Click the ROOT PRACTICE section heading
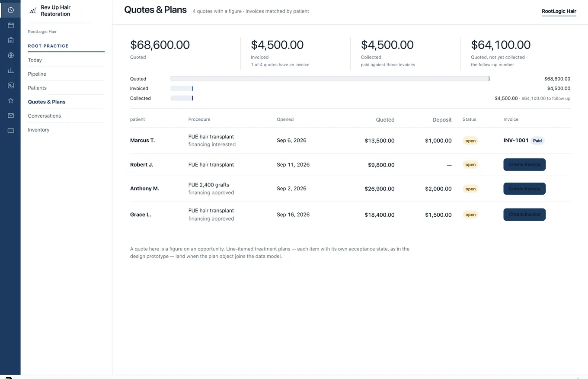The width and height of the screenshot is (588, 379). click(x=48, y=46)
